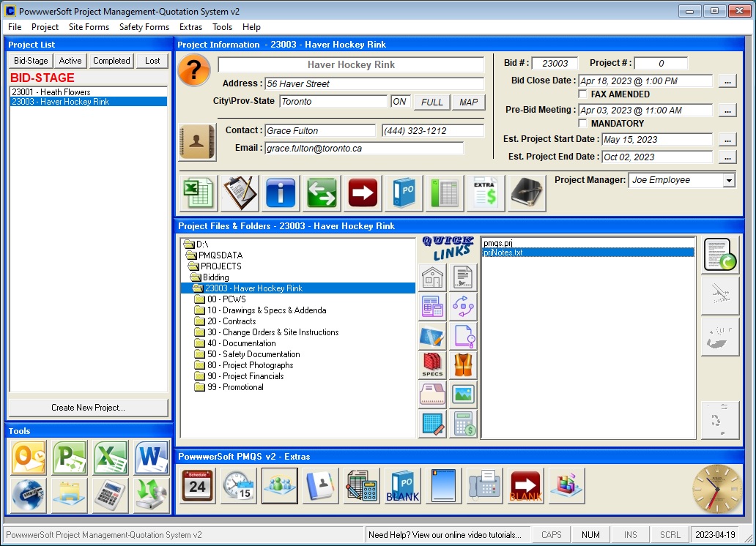Open the EXTRA dollar document icon
The image size is (756, 546).
(x=485, y=193)
